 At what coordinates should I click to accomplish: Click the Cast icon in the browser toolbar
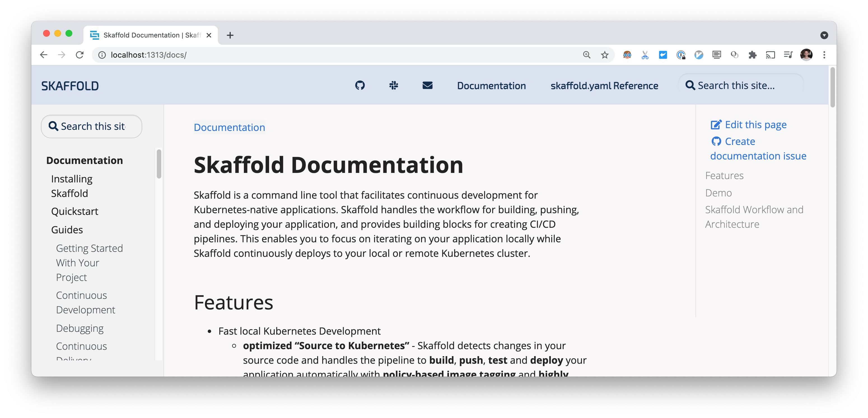771,55
